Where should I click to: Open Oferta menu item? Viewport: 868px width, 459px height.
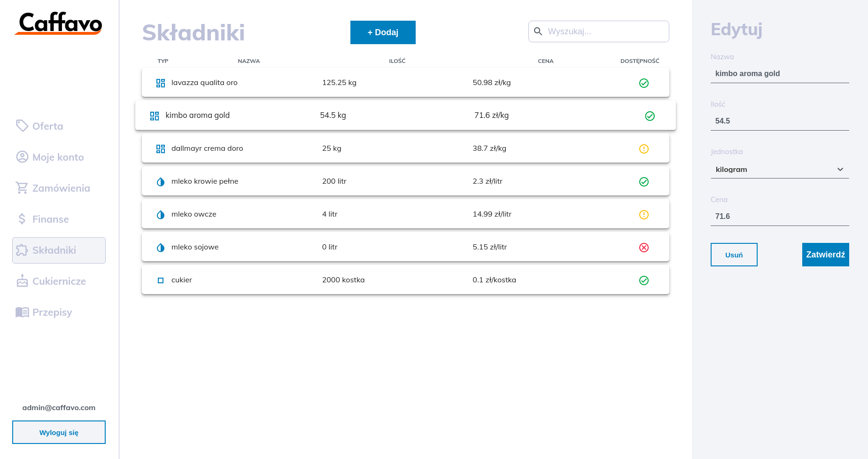pyautogui.click(x=59, y=126)
